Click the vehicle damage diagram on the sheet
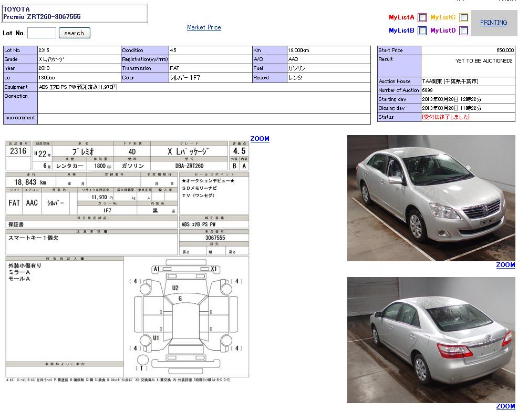Image resolution: width=528 pixels, height=420 pixels. pos(186,315)
